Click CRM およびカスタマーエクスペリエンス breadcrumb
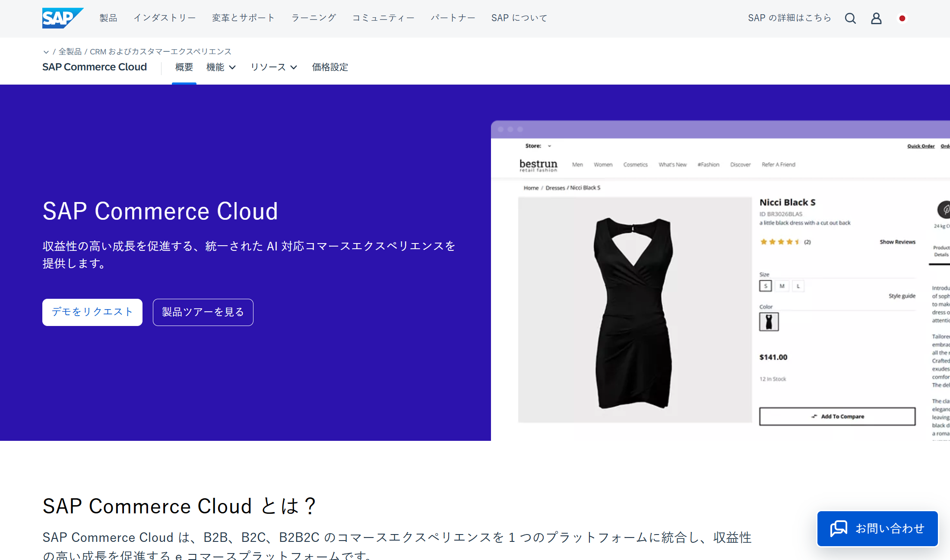 pyautogui.click(x=160, y=52)
